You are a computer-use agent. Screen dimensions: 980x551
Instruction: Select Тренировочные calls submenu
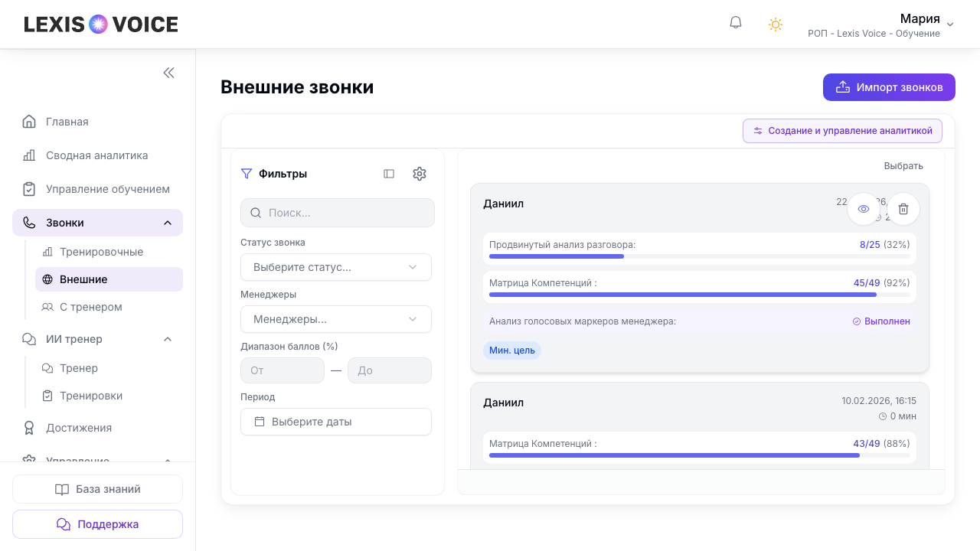pos(109,252)
